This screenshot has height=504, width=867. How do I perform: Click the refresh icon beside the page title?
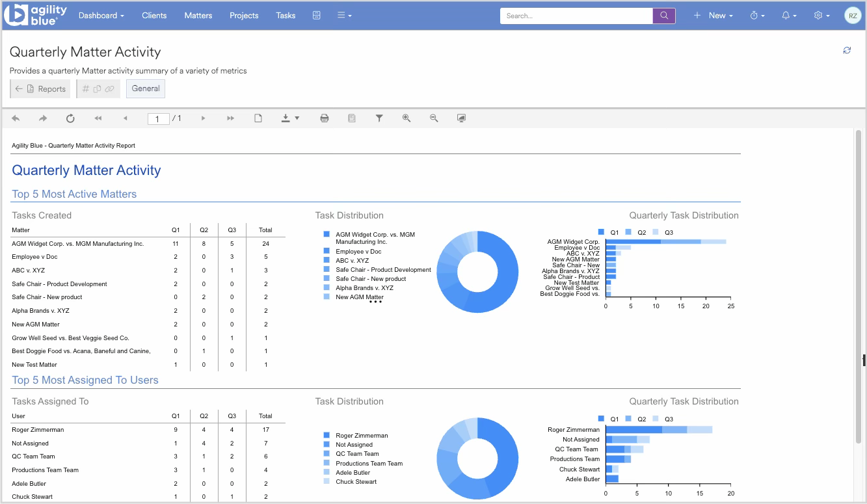(847, 50)
